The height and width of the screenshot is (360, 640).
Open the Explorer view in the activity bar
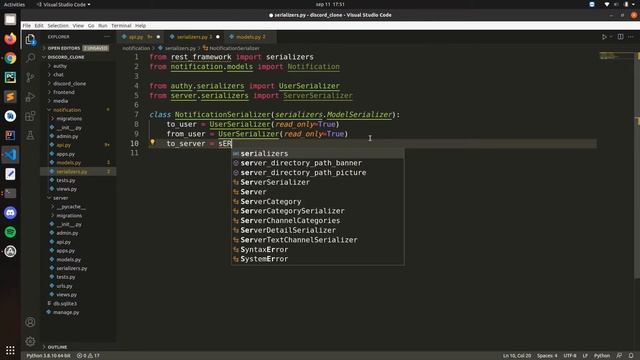click(30, 39)
